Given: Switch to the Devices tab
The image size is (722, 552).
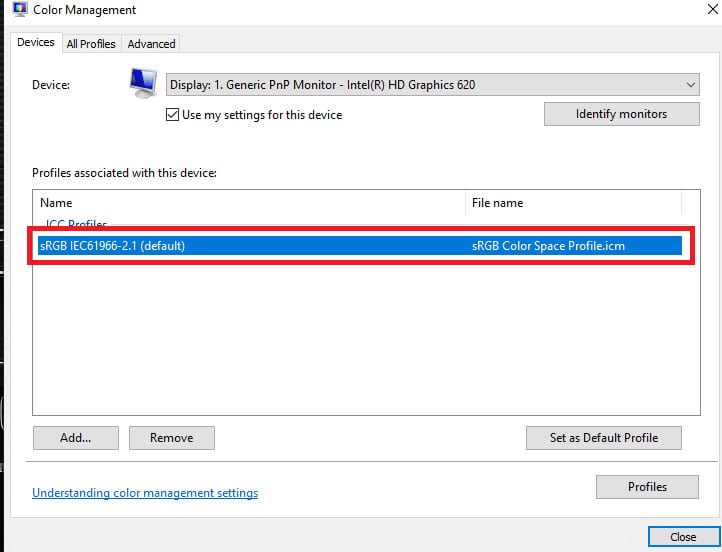Looking at the screenshot, I should tap(36, 42).
